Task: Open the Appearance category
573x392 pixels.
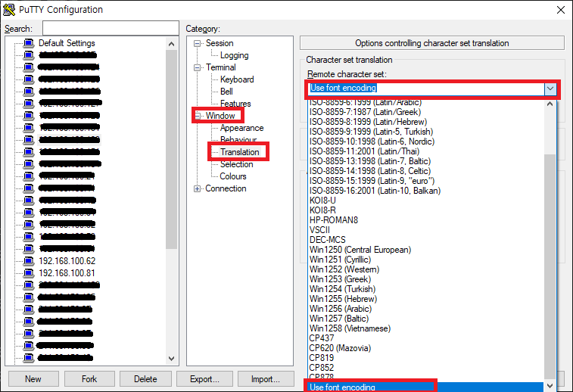Action: (241, 128)
